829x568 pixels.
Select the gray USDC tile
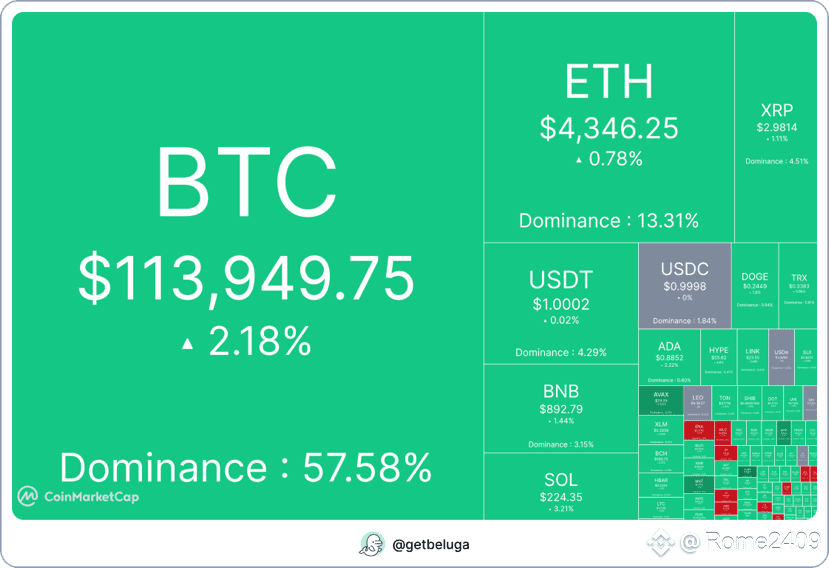point(684,285)
